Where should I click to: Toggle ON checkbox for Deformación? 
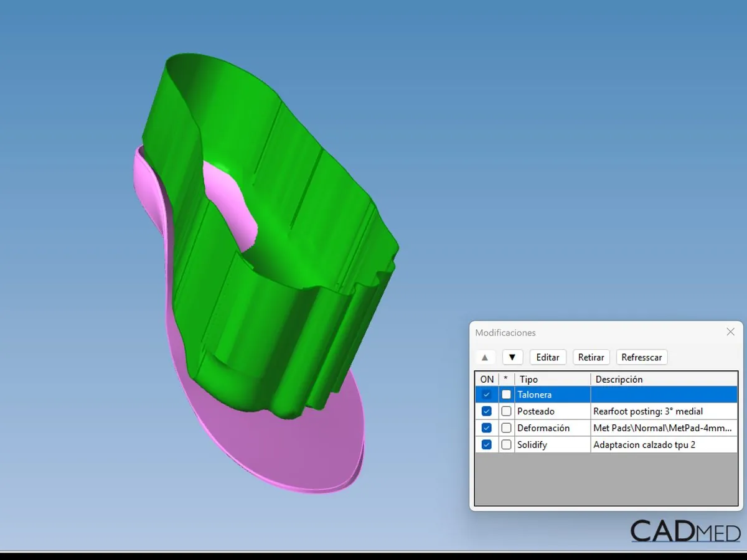(487, 428)
